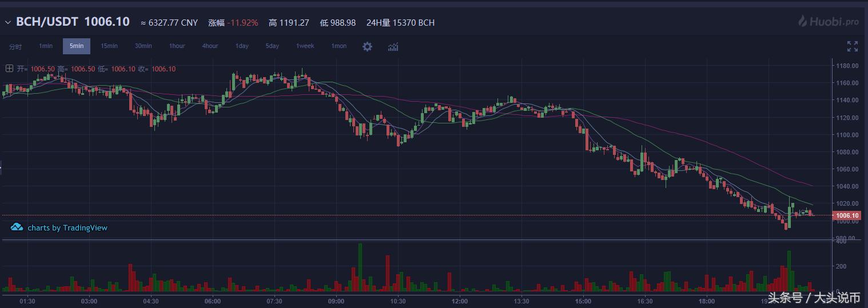Screen dimensions: 868x308
Task: Toggle the OHLC legend plus box
Action: pyautogui.click(x=9, y=69)
